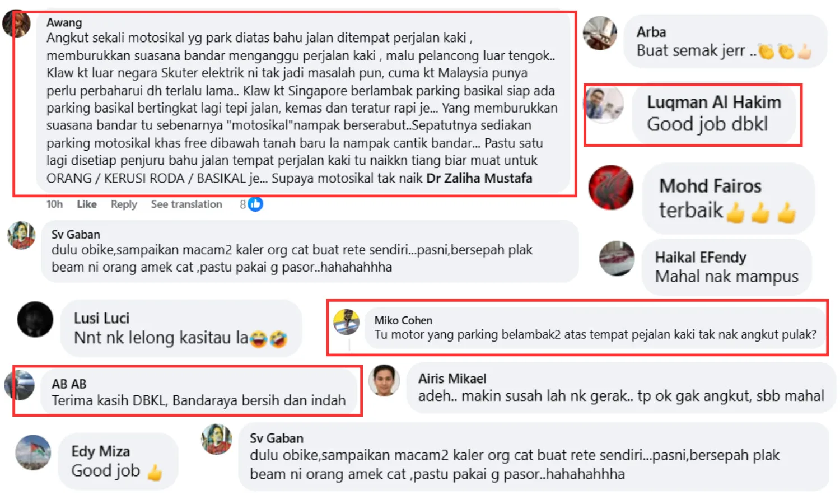840x504 pixels.
Task: Click See translation under Awang's comment
Action: [x=186, y=204]
